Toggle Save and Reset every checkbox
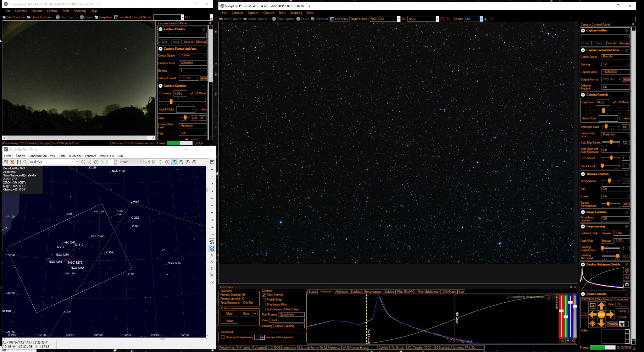This screenshot has height=352, width=644. (x=223, y=337)
